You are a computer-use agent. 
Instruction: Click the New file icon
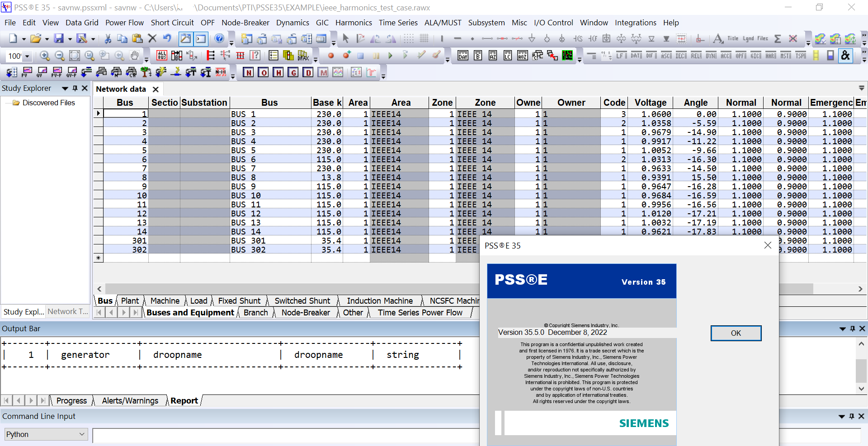[13, 39]
